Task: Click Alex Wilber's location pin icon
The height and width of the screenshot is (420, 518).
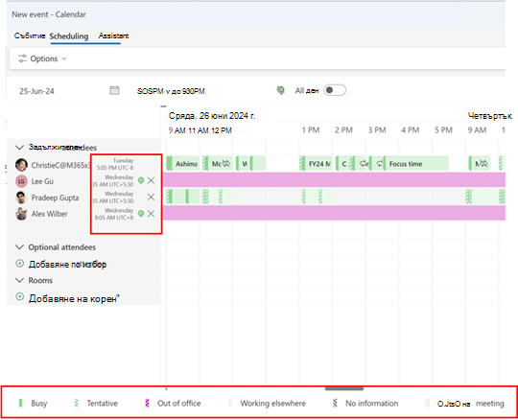Action: (x=141, y=214)
